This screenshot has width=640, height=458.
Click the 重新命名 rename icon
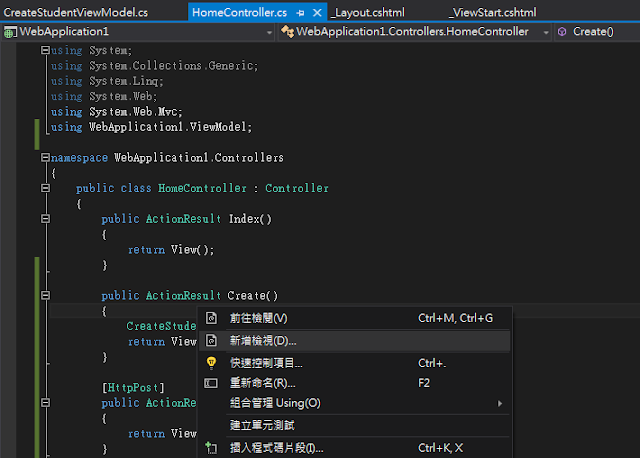click(x=211, y=383)
